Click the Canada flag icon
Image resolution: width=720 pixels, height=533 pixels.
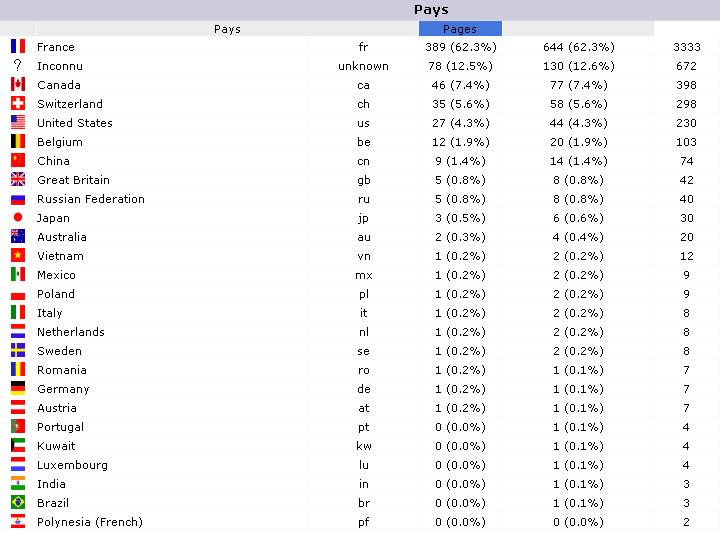[18, 84]
